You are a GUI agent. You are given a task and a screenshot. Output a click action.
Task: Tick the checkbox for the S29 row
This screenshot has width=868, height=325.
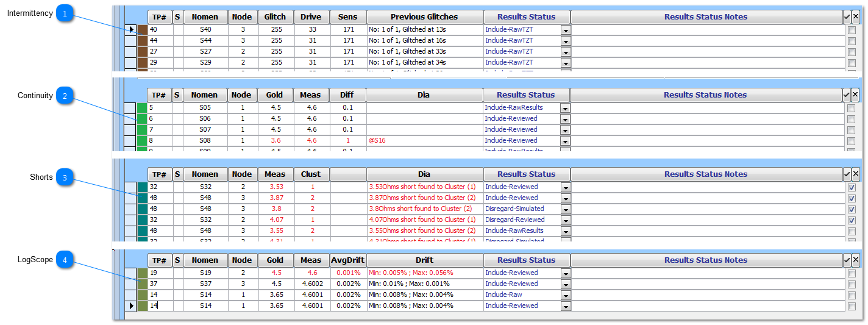tap(852, 63)
